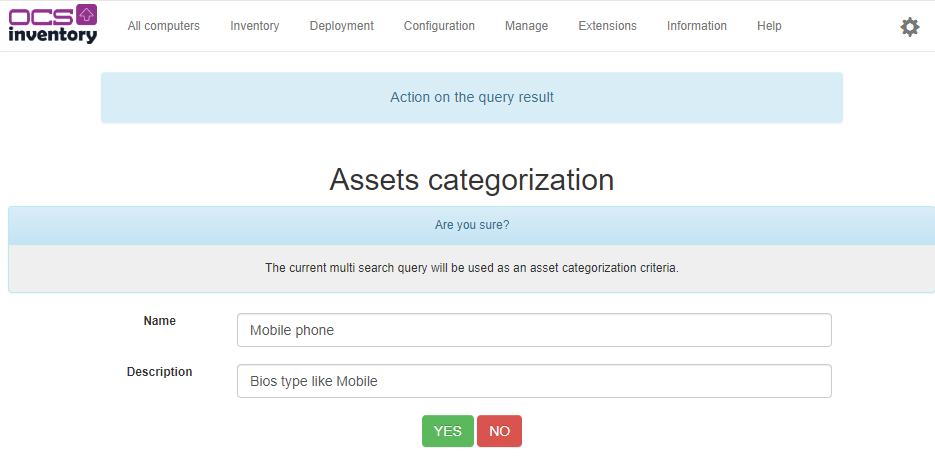Image resolution: width=935 pixels, height=465 pixels.
Task: Open the All computers menu item
Action: [x=163, y=26]
